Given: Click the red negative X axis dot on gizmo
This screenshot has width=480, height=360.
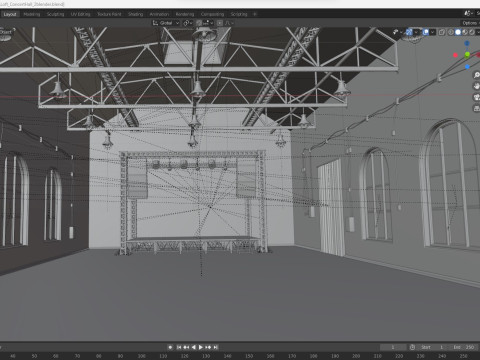Looking at the screenshot, I should pyautogui.click(x=456, y=55).
